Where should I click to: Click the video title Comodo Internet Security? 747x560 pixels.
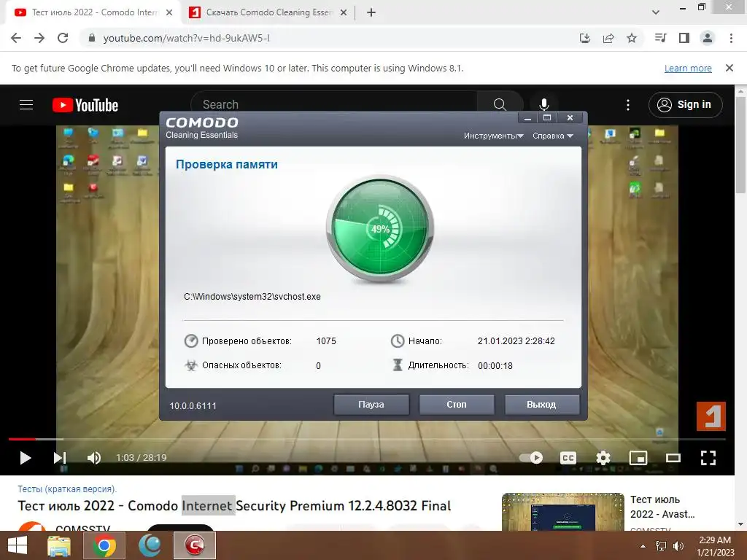click(x=234, y=506)
